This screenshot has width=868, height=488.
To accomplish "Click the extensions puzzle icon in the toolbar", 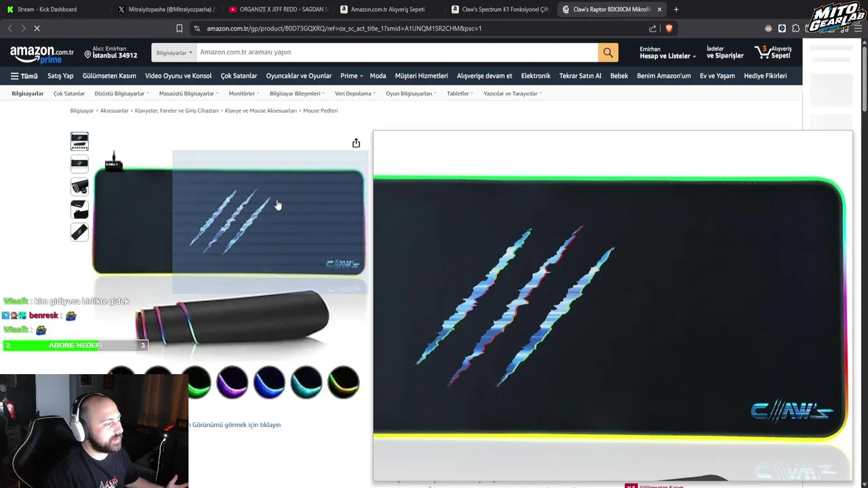I will click(795, 28).
